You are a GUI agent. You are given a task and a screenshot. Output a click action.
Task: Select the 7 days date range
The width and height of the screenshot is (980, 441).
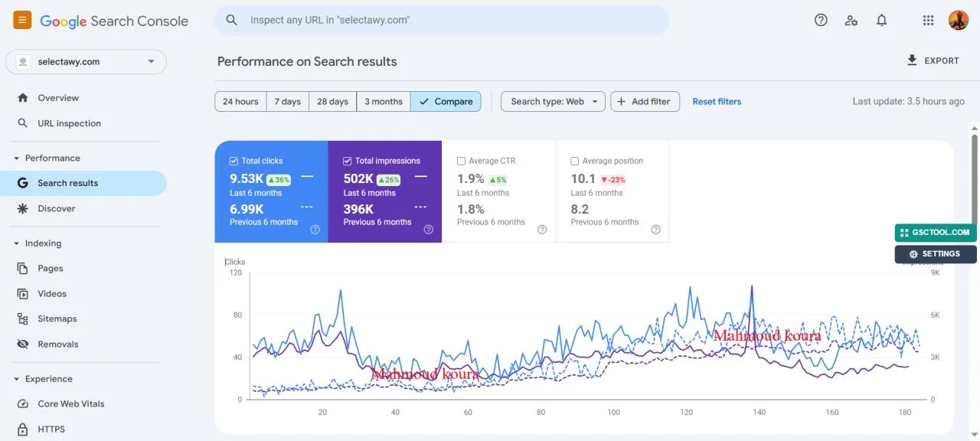(x=288, y=102)
